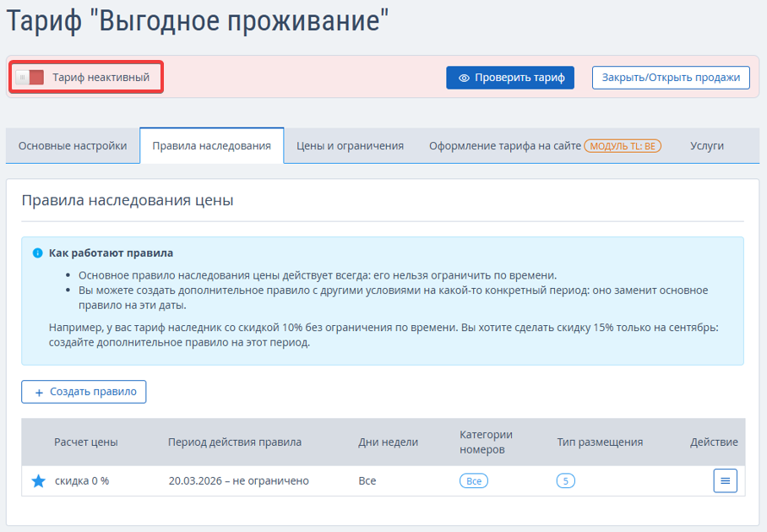
Task: Click the 'Тип размещения' column header
Action: [x=600, y=442]
